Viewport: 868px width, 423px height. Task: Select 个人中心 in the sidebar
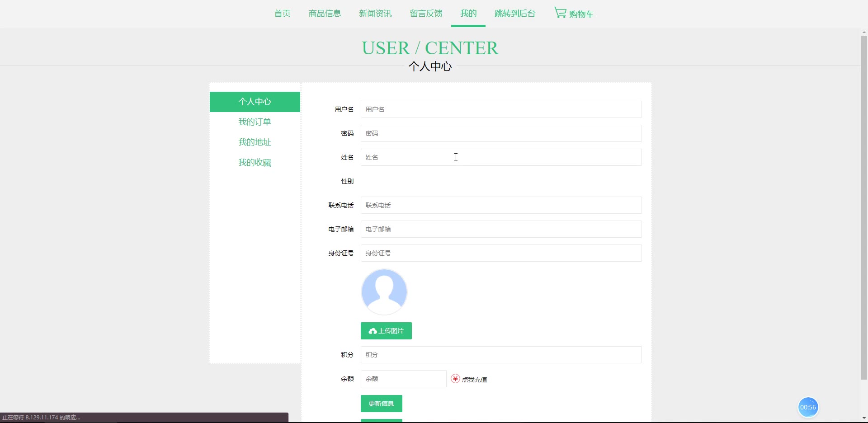(255, 102)
